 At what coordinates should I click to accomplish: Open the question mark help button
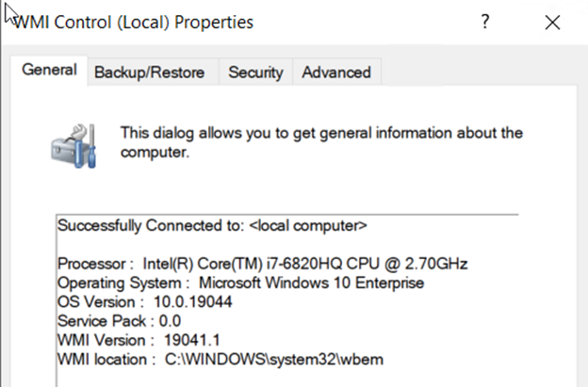tap(485, 22)
